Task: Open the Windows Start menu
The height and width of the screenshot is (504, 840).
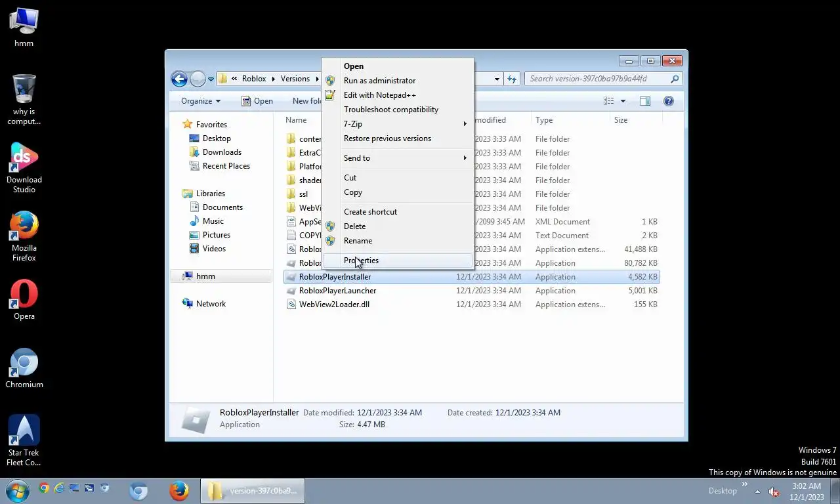Action: pos(17,490)
